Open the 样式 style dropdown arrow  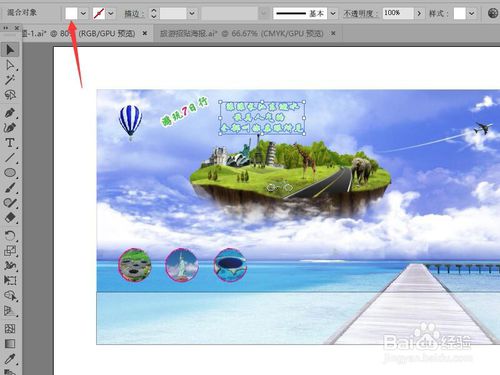(472, 13)
